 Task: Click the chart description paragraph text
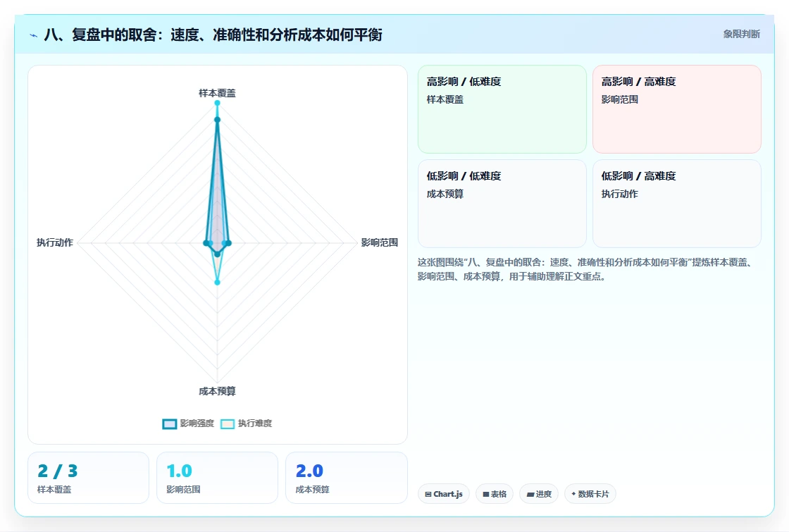click(x=587, y=269)
